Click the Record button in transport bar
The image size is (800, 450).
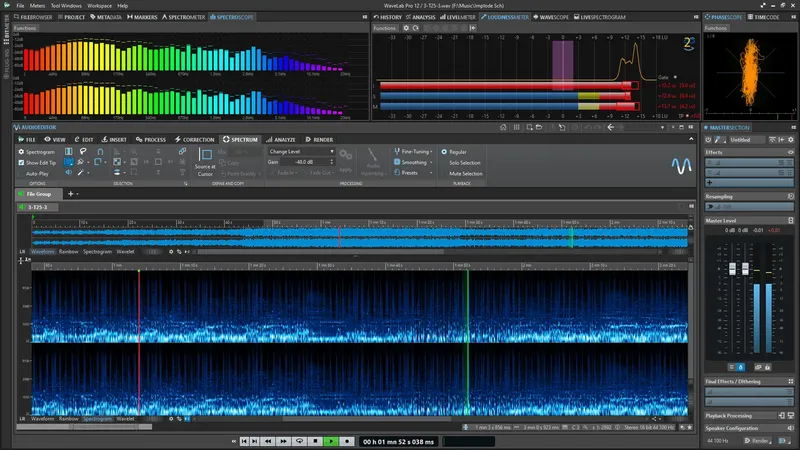346,440
